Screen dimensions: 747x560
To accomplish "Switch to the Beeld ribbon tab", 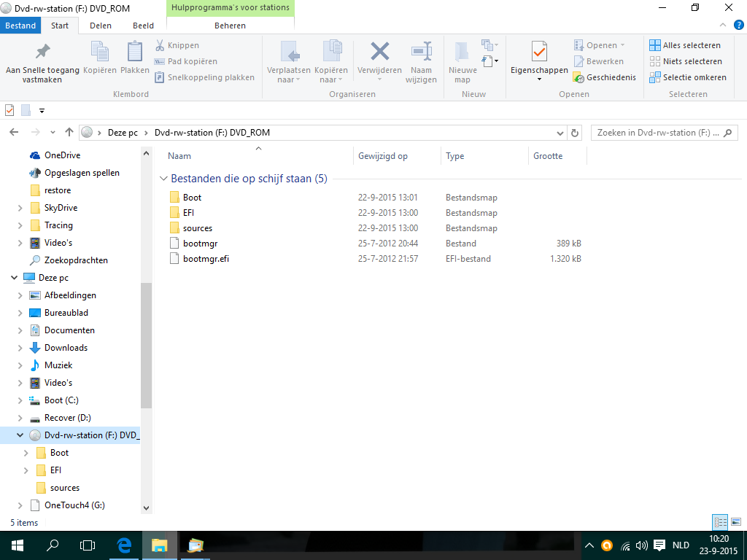I will click(143, 26).
